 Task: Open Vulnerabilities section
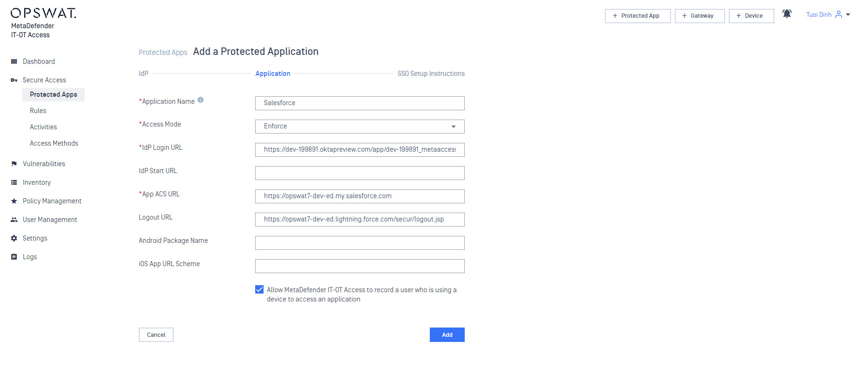point(44,164)
